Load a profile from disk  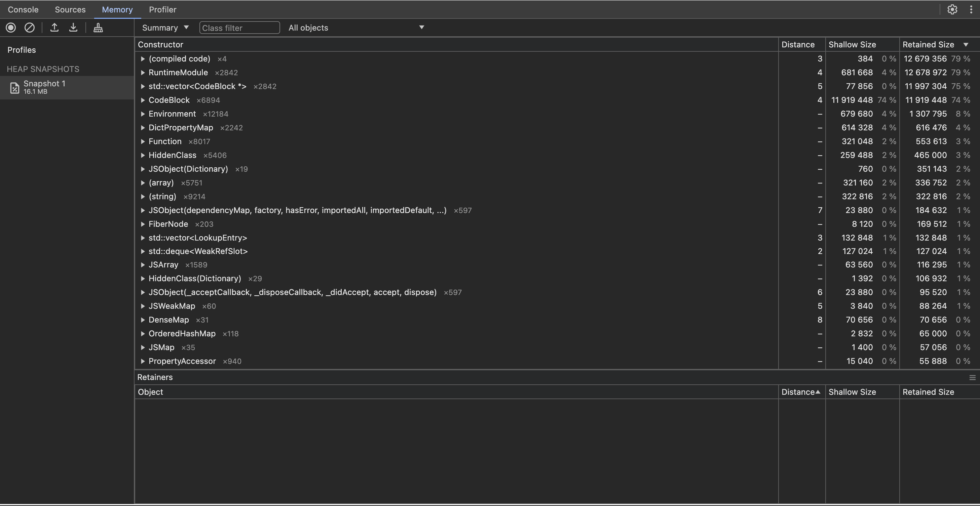coord(54,27)
